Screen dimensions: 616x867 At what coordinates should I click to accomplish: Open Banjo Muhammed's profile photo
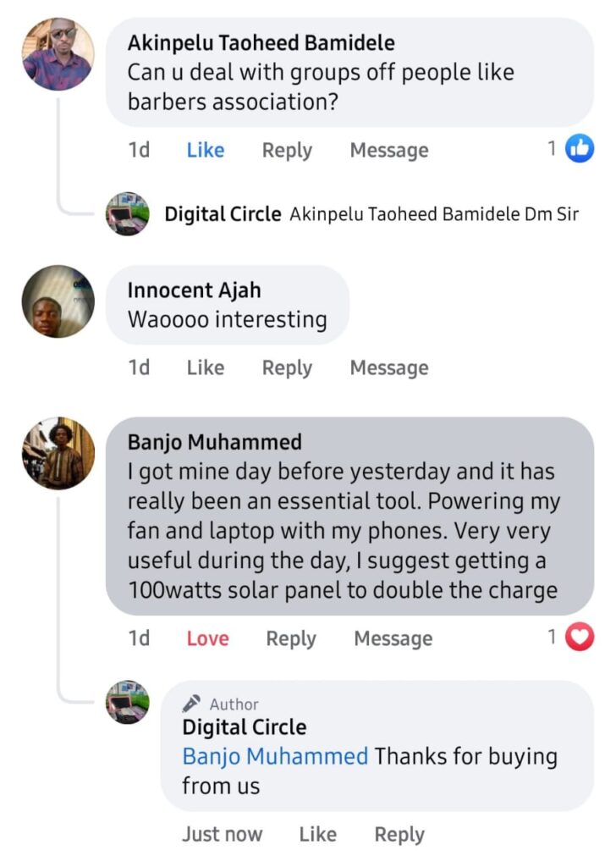point(58,454)
